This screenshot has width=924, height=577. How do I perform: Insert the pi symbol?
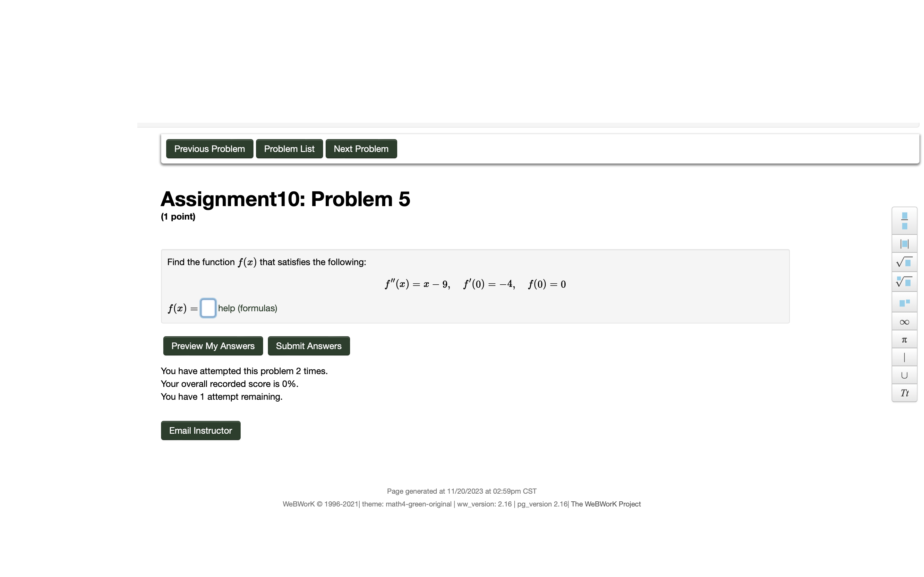pos(904,339)
